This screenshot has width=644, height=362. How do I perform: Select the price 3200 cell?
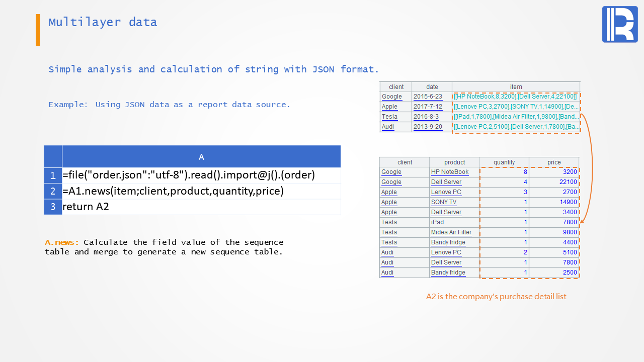pos(554,172)
